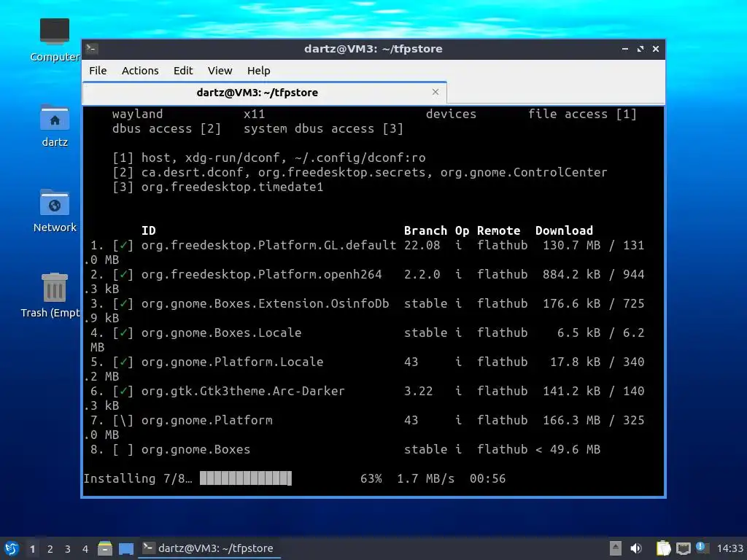The image size is (747, 560).
Task: Click the 'devices' permission text
Action: click(x=451, y=114)
